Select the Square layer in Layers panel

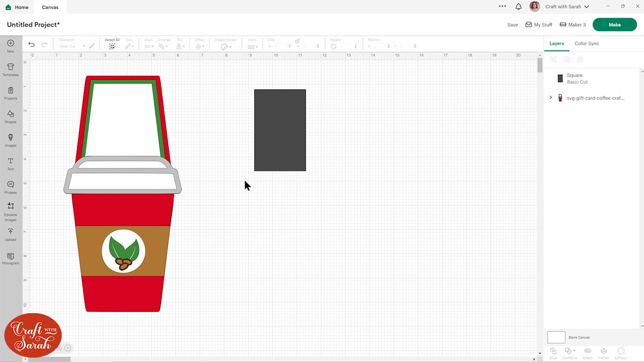[577, 78]
